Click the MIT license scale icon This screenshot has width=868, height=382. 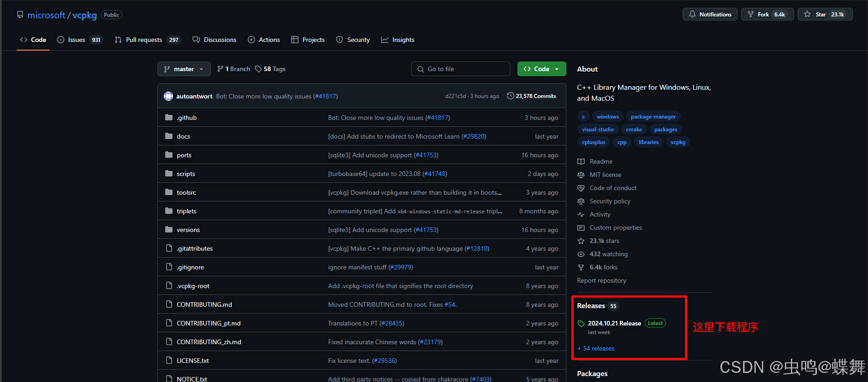(x=581, y=175)
